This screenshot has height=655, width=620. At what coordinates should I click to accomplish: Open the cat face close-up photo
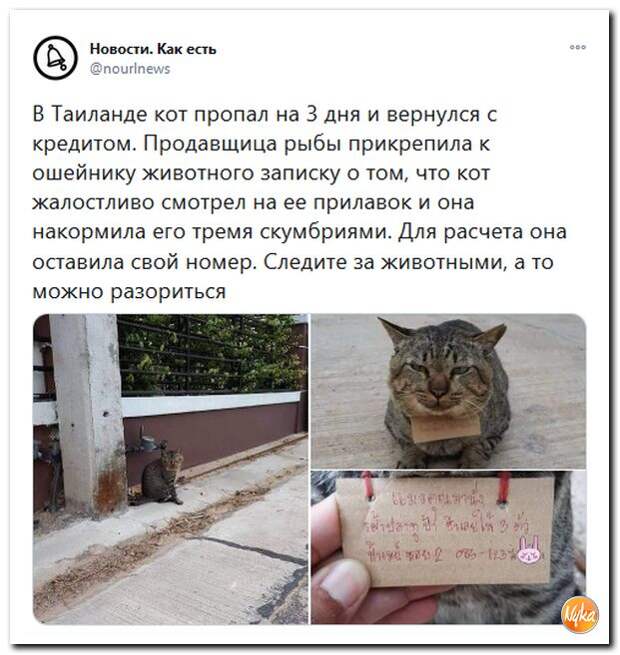[x=448, y=391]
